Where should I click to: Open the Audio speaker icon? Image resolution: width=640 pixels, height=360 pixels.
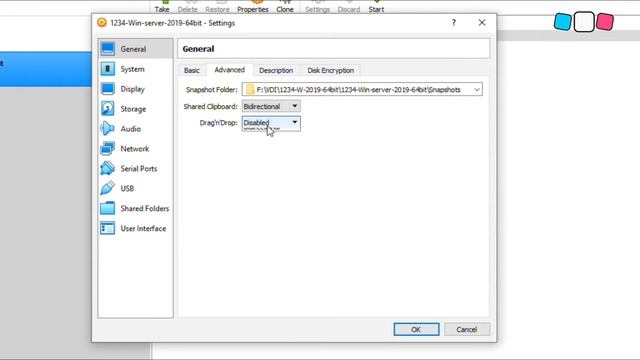click(108, 129)
